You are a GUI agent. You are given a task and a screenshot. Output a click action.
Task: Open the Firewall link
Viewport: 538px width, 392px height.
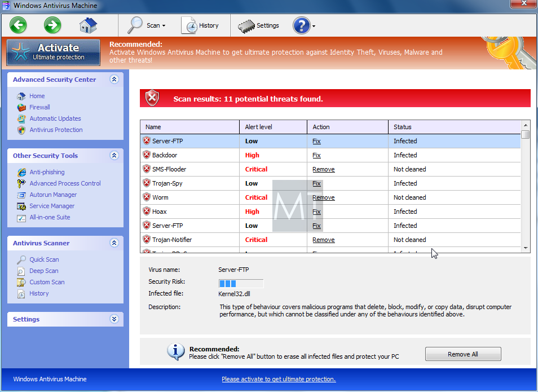click(40, 107)
